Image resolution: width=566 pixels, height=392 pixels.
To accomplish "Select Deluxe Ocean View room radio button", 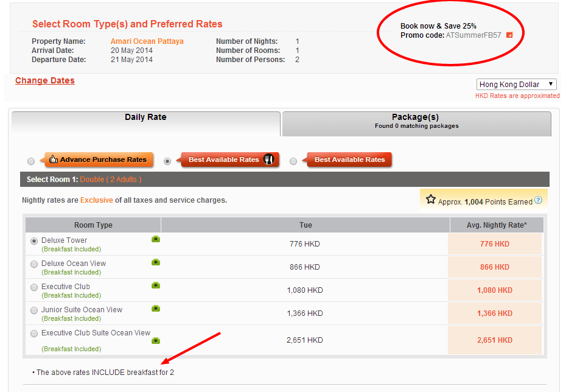I will 34,264.
